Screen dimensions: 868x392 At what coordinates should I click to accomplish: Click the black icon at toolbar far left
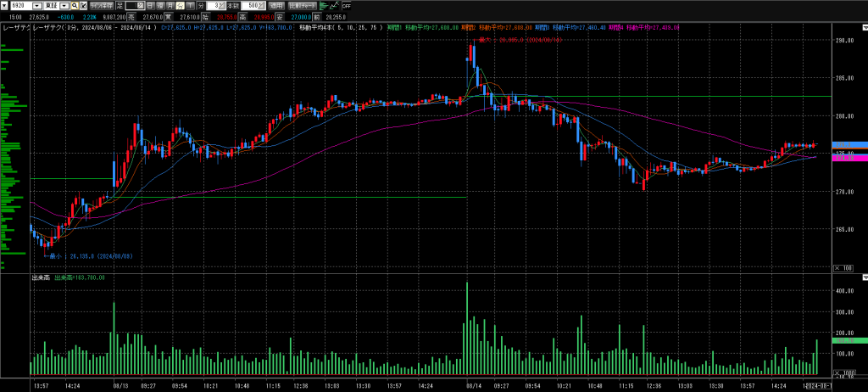[x=4, y=5]
